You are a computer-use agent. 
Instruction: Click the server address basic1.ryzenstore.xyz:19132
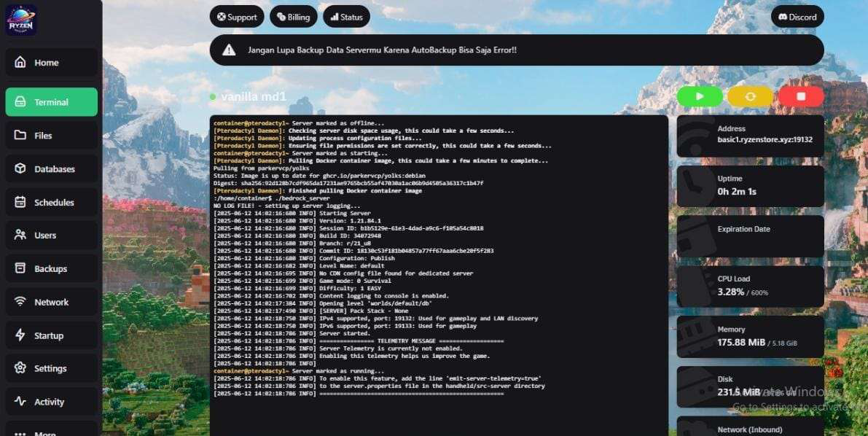pos(765,139)
